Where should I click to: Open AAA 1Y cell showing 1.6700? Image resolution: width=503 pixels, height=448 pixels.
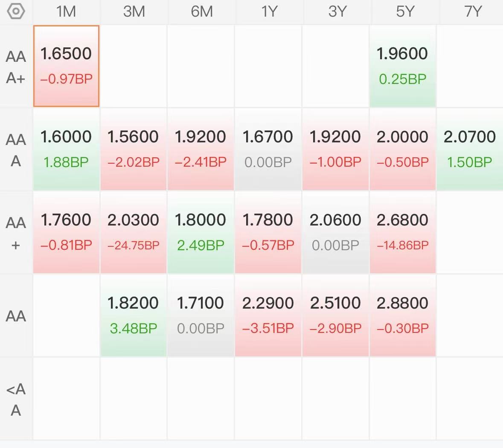268,149
